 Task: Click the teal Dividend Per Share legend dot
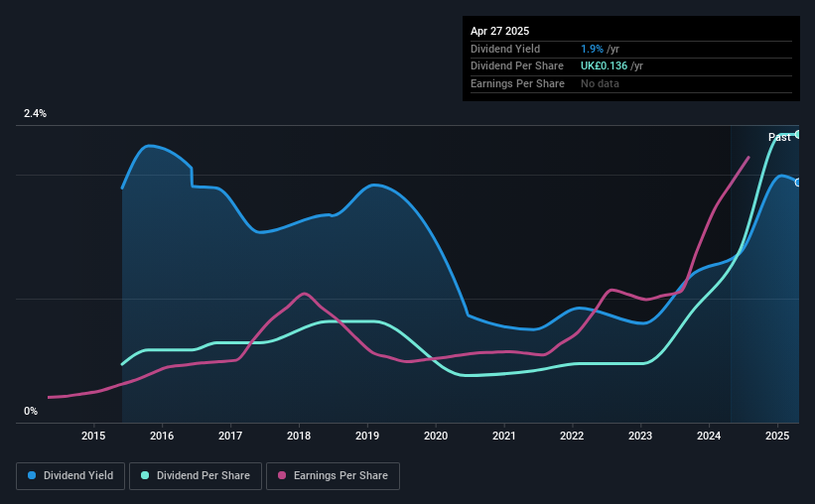click(145, 475)
